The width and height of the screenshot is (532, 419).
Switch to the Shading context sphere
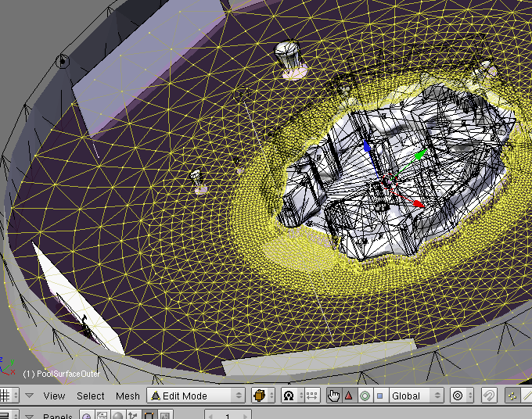[x=117, y=415]
